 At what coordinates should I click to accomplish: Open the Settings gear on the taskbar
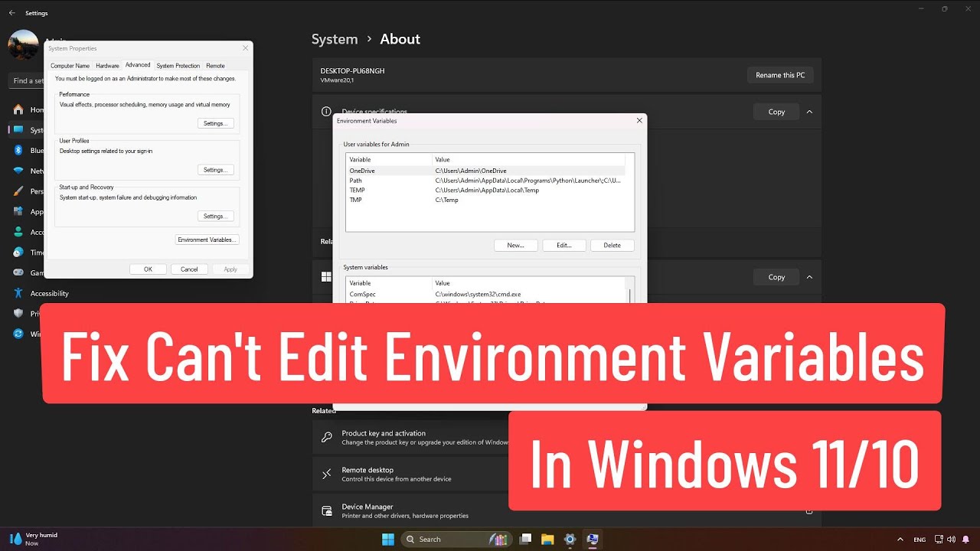coord(570,539)
